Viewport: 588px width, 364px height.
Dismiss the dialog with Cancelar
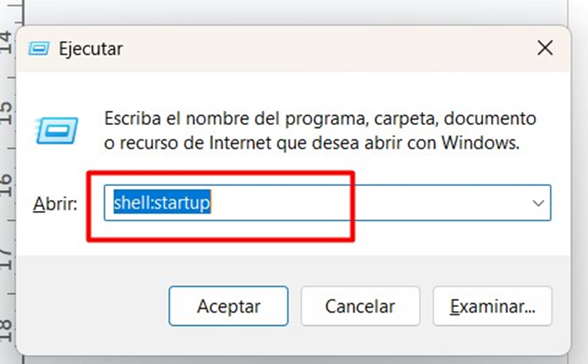360,306
